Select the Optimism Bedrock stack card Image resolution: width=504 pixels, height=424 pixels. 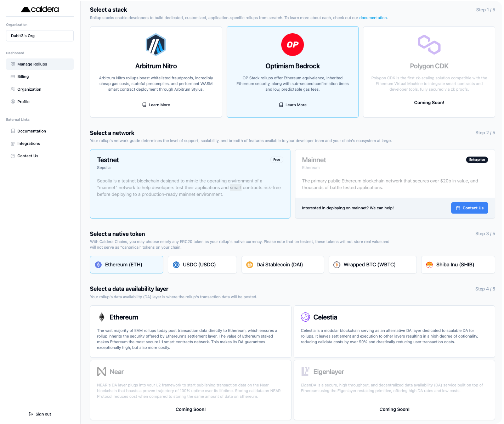(x=293, y=72)
